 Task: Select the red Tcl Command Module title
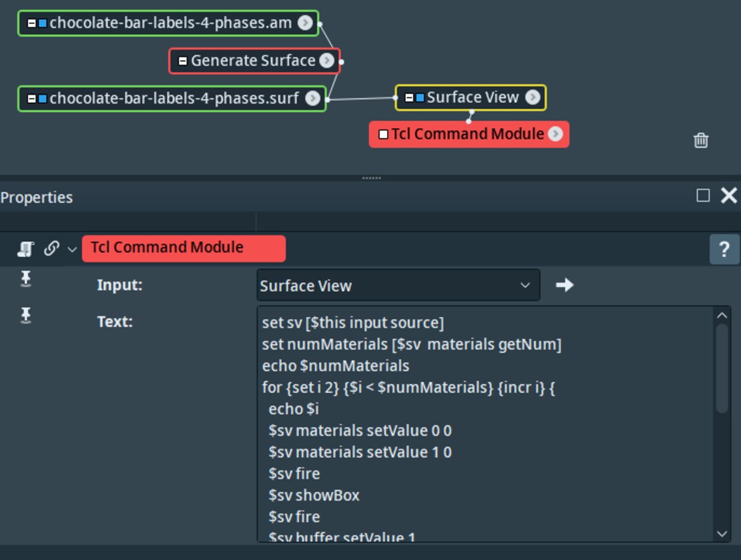tap(184, 248)
